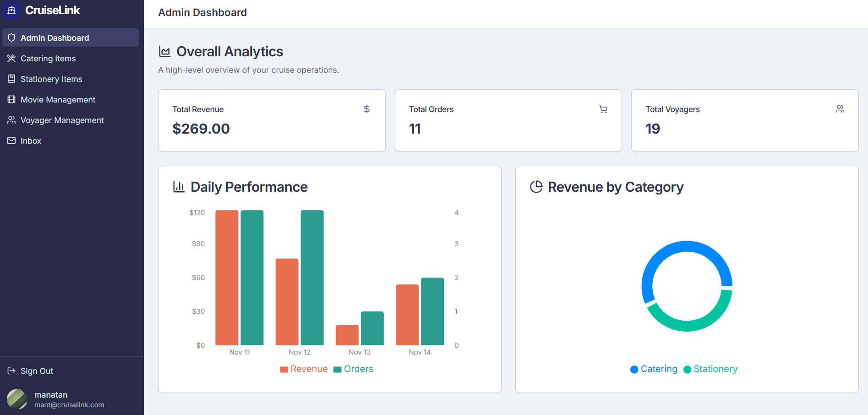Click the Nov 12 orders bar

312,277
